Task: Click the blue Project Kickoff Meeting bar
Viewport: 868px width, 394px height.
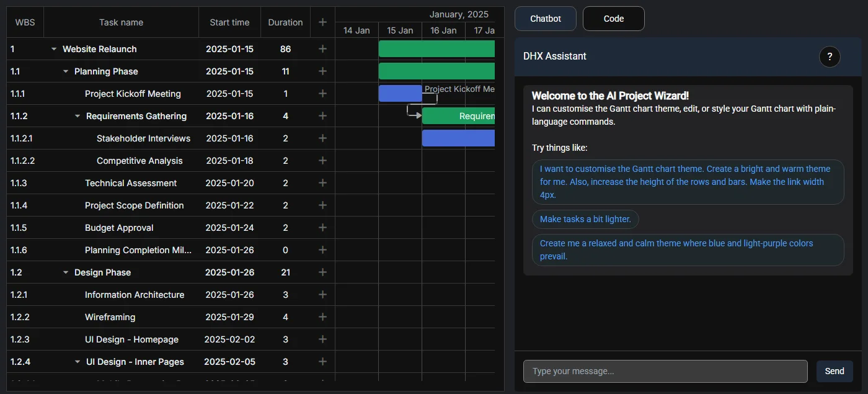Action: coord(401,94)
